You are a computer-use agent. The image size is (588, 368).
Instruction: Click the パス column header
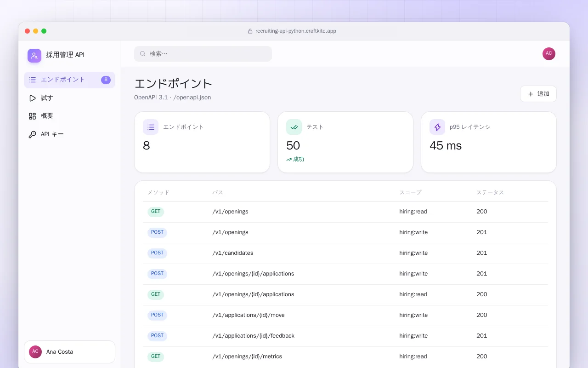218,193
